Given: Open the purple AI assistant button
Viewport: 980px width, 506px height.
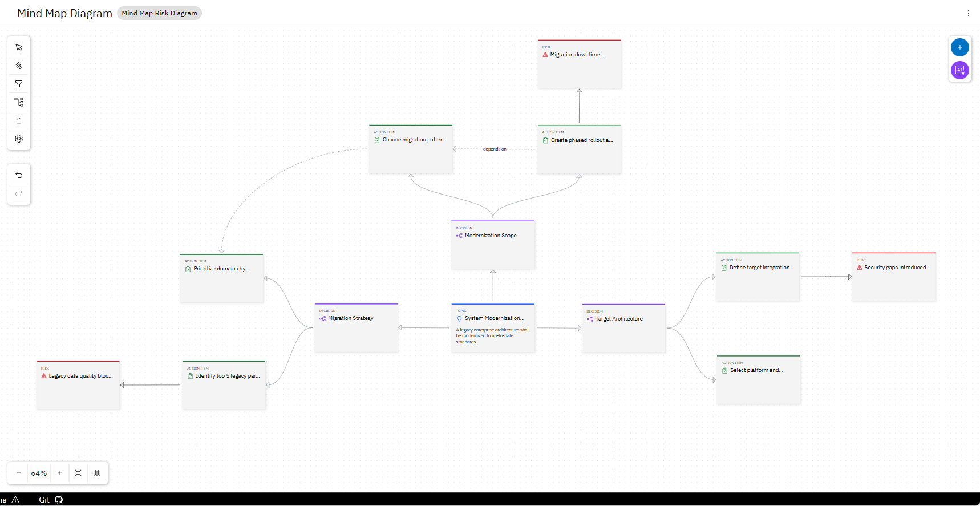Looking at the screenshot, I should [959, 70].
